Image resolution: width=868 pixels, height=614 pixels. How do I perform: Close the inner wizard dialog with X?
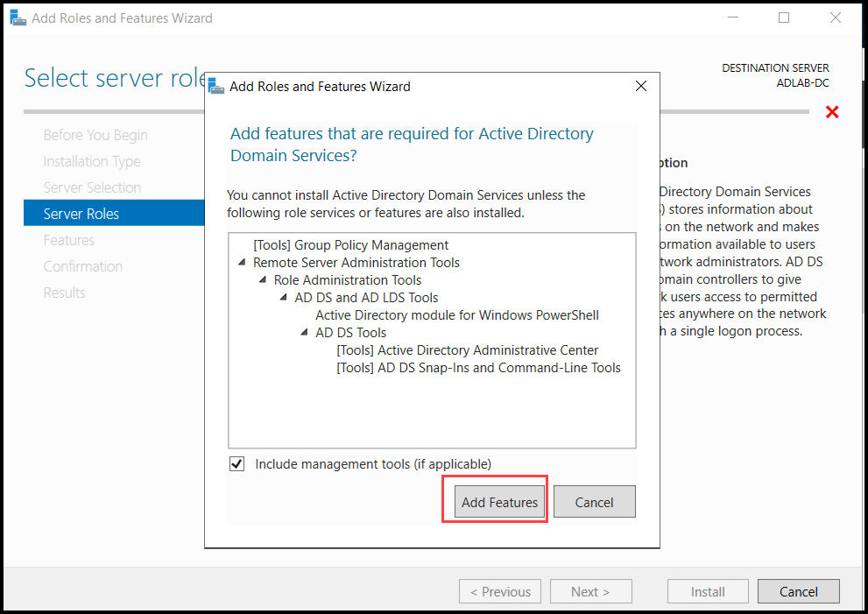click(640, 86)
